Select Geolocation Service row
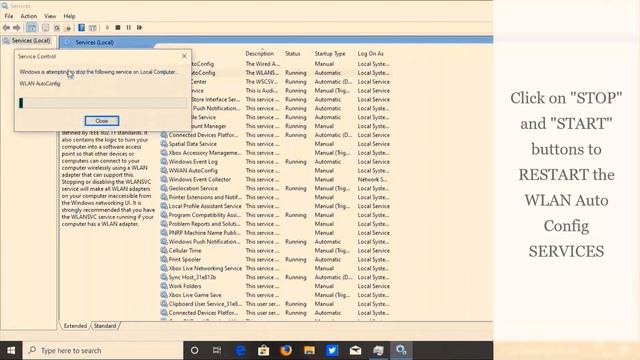 pos(276,188)
